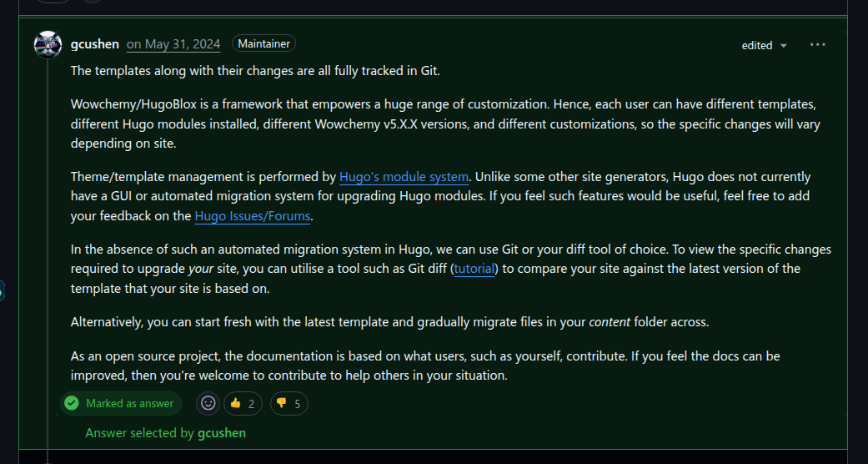Click the "Marked as answer" label
The width and height of the screenshot is (868, 464).
(129, 404)
